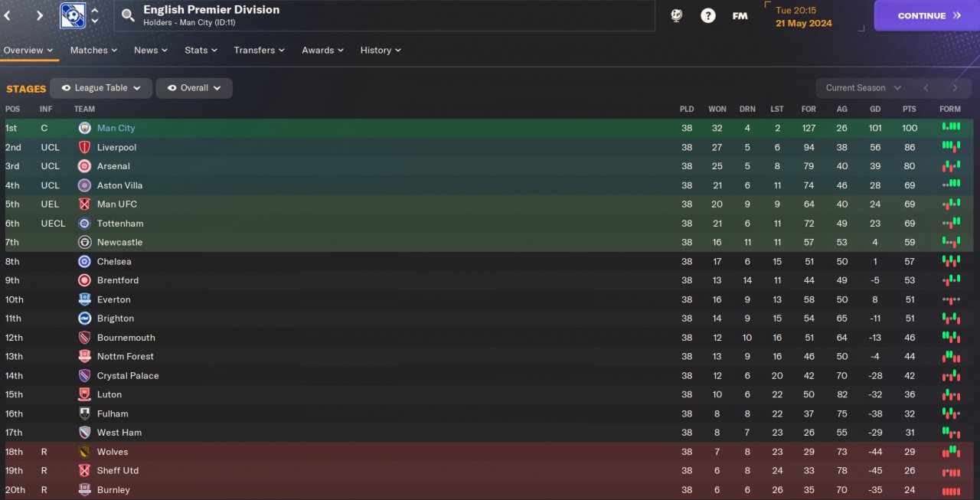The height and width of the screenshot is (500, 980).
Task: Click the forward navigation arrow
Action: coord(39,15)
